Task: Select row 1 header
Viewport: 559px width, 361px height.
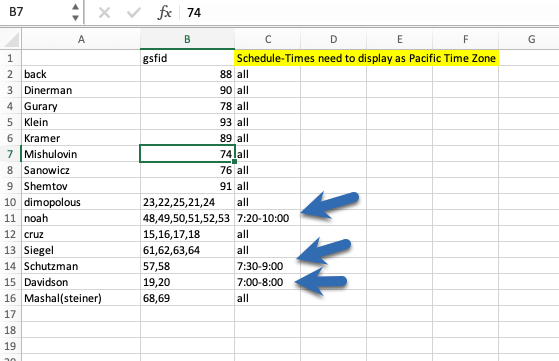Action: coord(10,58)
